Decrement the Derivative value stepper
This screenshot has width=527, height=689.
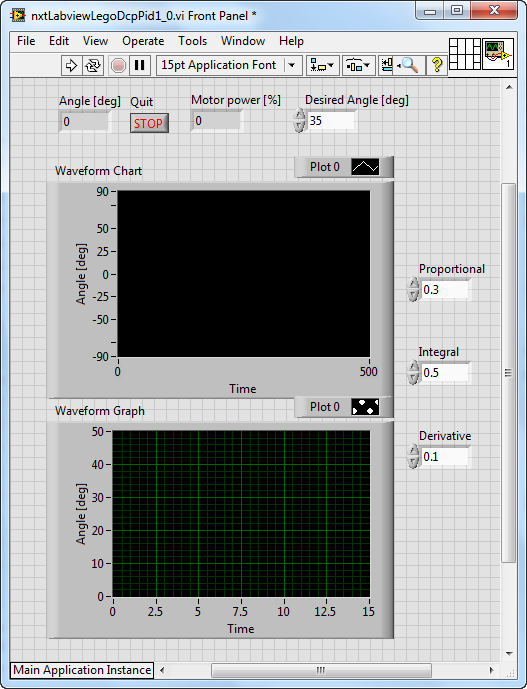[413, 462]
